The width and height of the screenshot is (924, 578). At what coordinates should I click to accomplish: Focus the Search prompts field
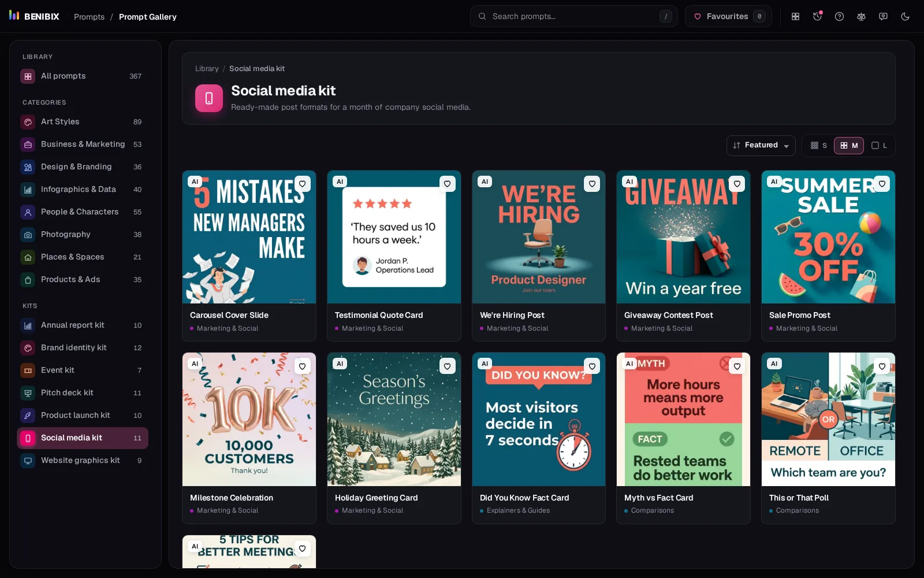pos(574,16)
